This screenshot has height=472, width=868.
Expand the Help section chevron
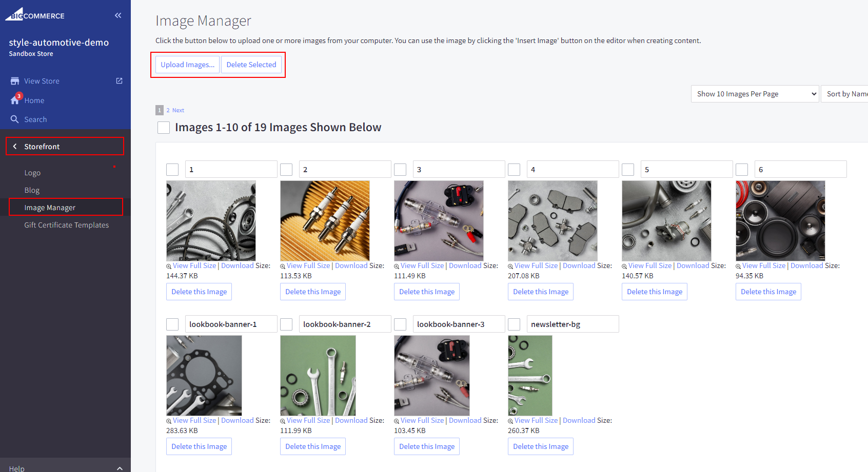click(x=120, y=468)
